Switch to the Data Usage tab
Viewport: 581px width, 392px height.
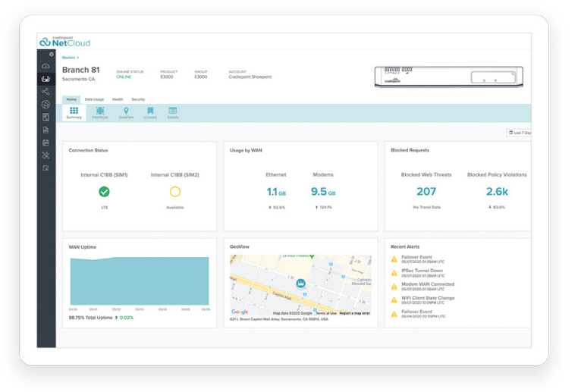click(x=94, y=99)
